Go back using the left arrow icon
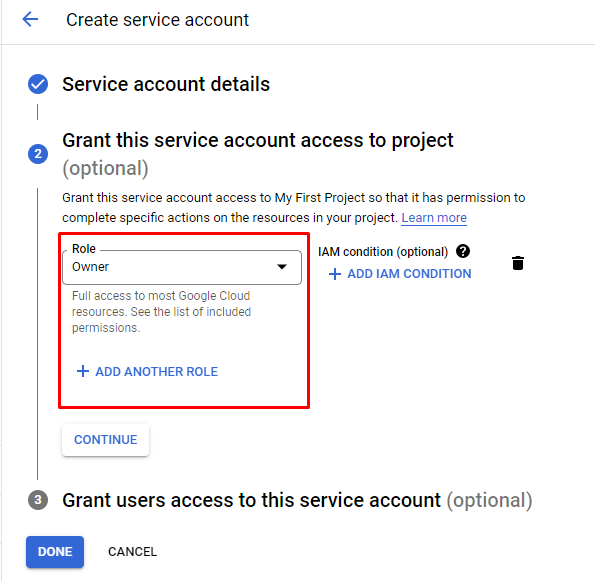The width and height of the screenshot is (595, 581). click(30, 19)
